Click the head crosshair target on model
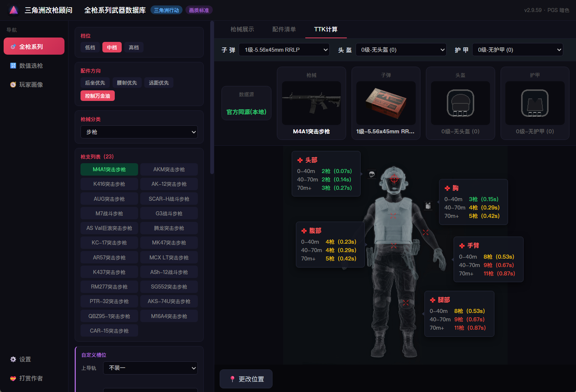 coord(394,179)
